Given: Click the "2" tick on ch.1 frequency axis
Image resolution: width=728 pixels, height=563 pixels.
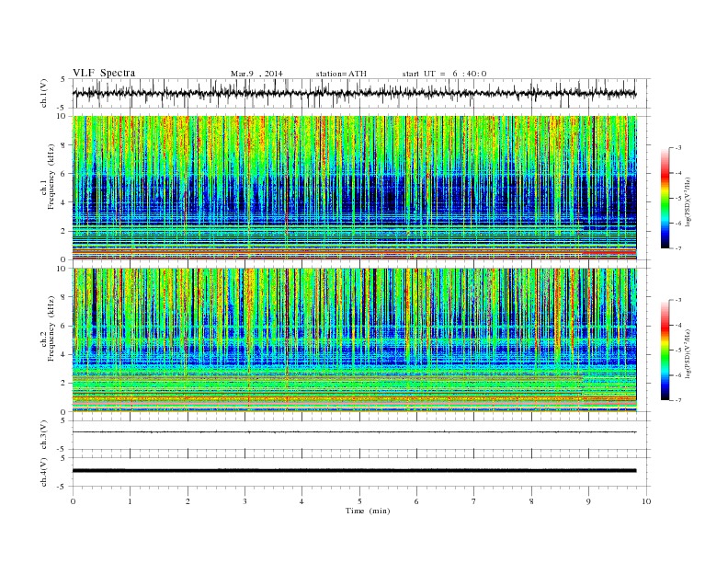Looking at the screenshot, I should tap(64, 231).
